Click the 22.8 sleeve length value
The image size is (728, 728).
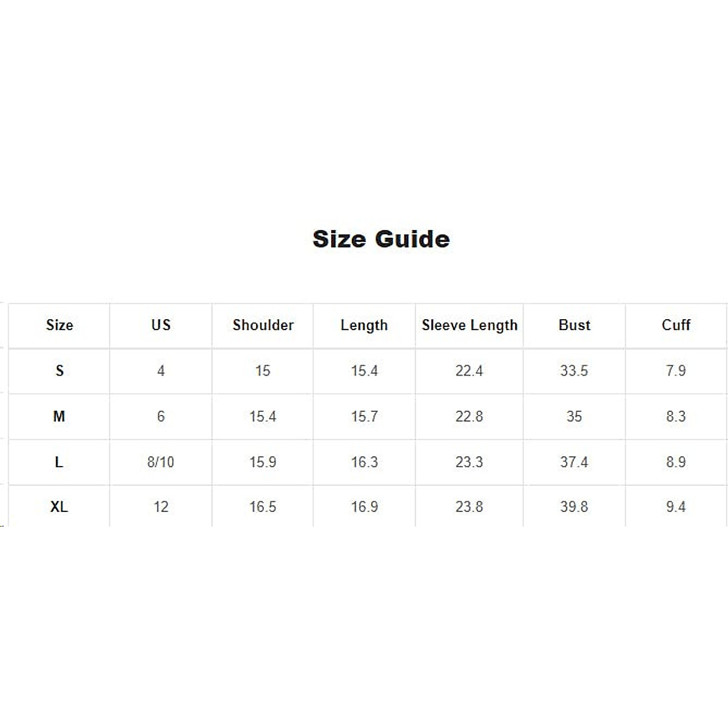tap(469, 416)
